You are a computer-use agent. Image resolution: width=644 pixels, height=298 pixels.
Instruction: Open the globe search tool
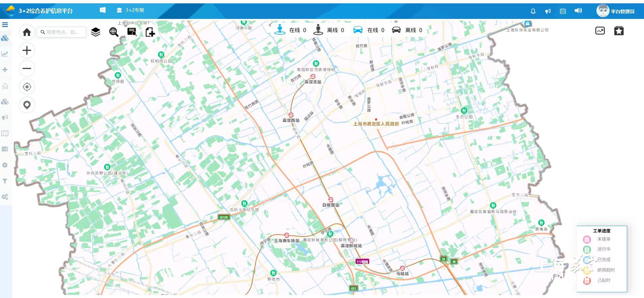click(x=114, y=32)
